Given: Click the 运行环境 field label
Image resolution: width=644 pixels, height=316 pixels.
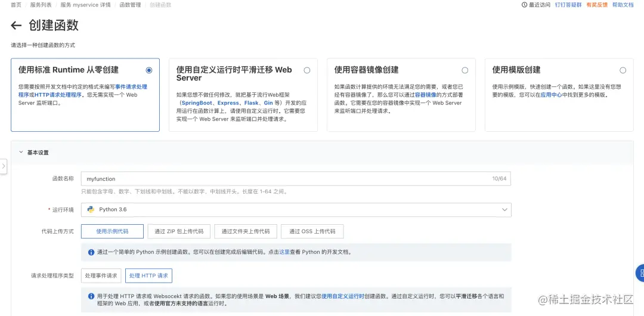Looking at the screenshot, I should [x=63, y=209].
